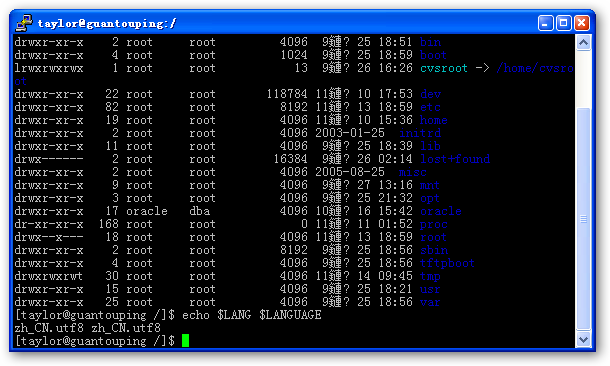Click the 'mnt' directory name
Viewport: 610px width, 366px height.
coord(429,185)
